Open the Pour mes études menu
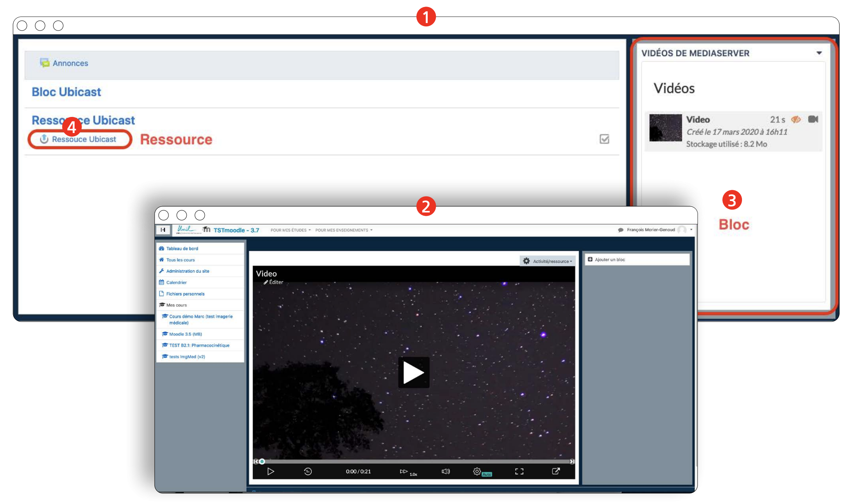Viewport: 852px width, 504px height. [290, 230]
